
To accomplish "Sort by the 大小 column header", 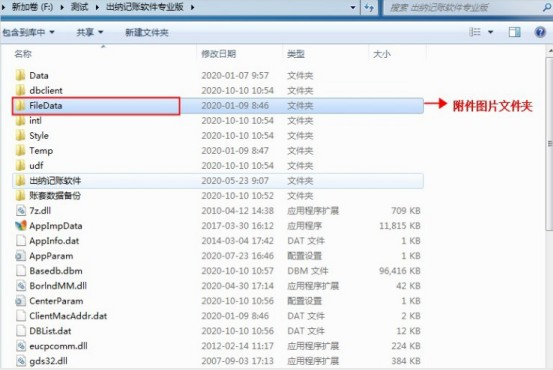I will (x=382, y=54).
